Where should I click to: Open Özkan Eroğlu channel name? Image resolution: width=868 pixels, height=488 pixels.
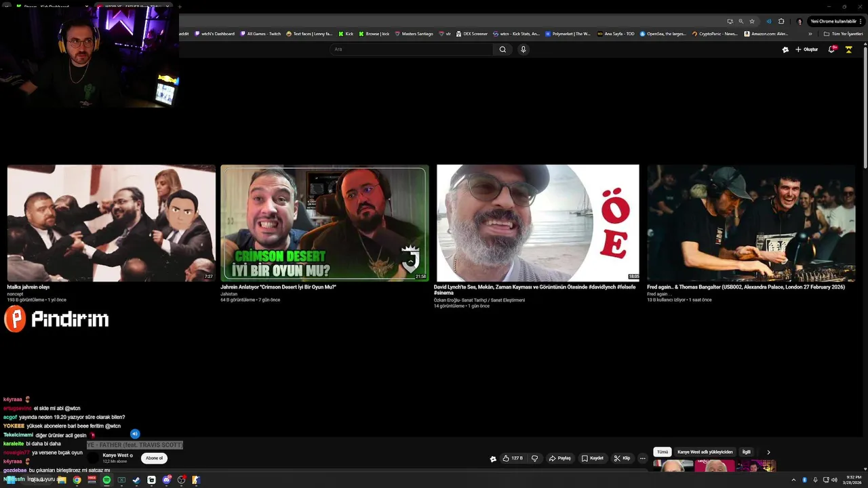click(x=479, y=300)
